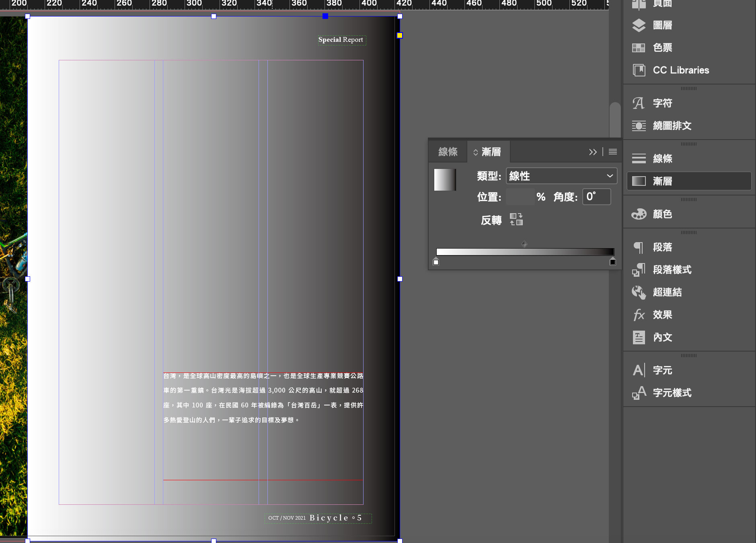Open the 類型 gradient type dropdown
756x543 pixels.
(x=561, y=176)
